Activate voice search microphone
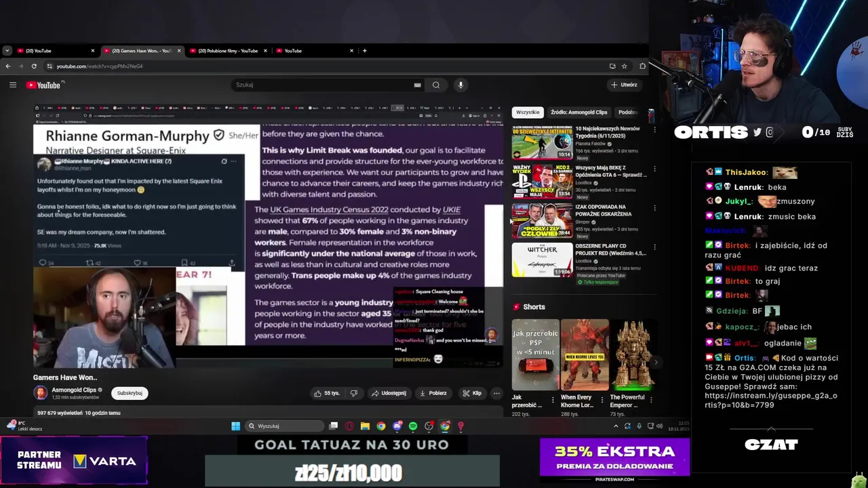 pos(460,85)
